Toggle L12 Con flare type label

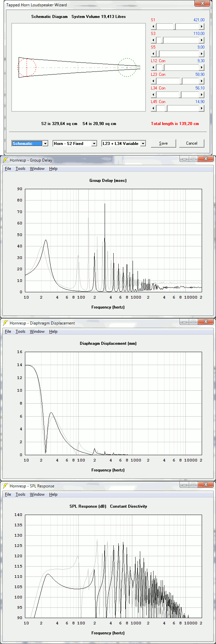coord(162,61)
